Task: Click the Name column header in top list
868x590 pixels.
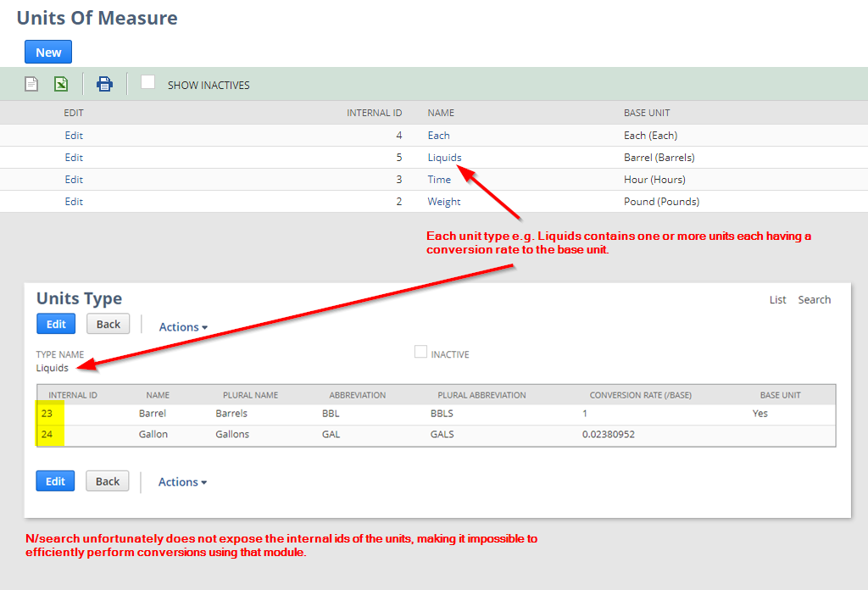Action: [x=441, y=113]
